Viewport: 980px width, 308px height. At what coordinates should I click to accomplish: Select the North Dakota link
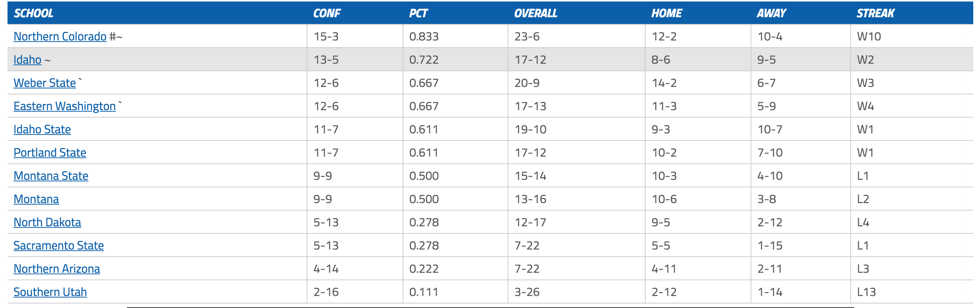point(47,222)
